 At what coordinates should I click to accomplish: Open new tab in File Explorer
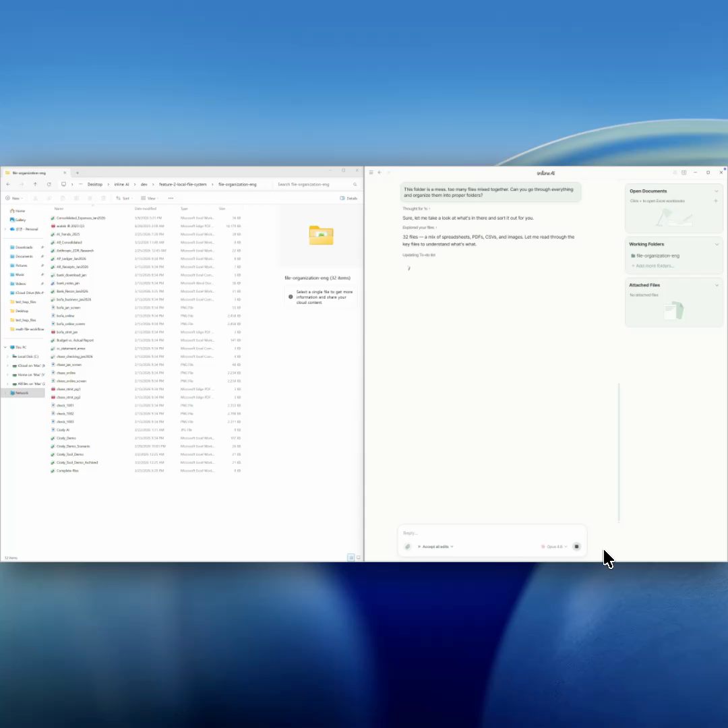pos(78,173)
